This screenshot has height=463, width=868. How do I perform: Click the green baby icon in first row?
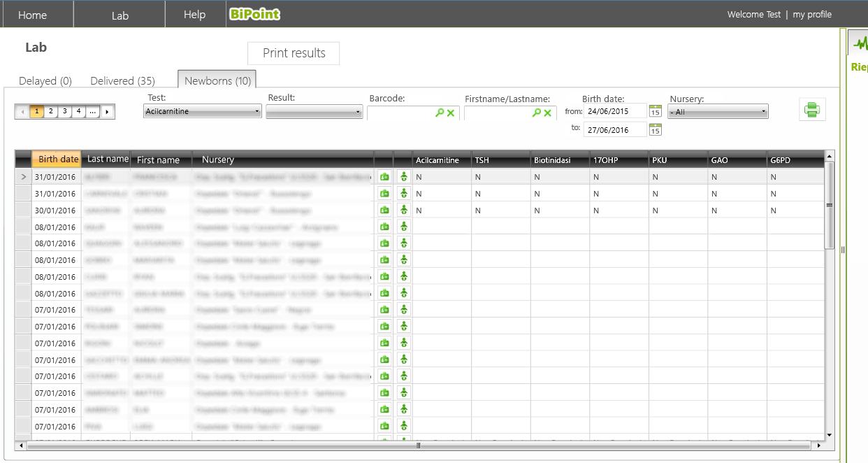(x=403, y=177)
